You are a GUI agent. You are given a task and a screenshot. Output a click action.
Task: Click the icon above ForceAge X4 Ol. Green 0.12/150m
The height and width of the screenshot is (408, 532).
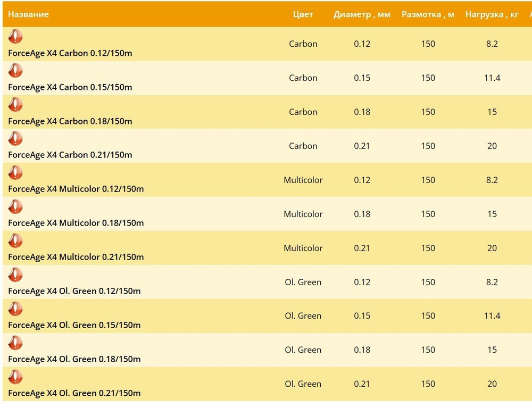pyautogui.click(x=15, y=275)
